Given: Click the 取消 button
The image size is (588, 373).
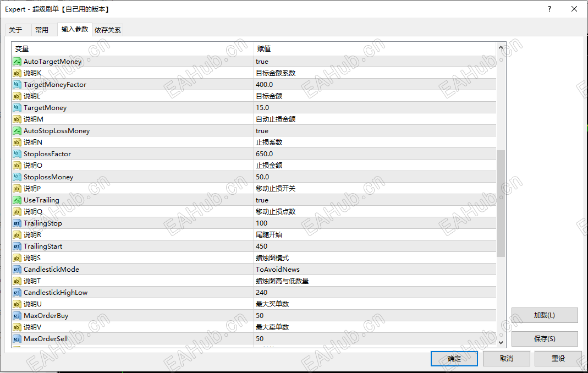Looking at the screenshot, I should (506, 358).
